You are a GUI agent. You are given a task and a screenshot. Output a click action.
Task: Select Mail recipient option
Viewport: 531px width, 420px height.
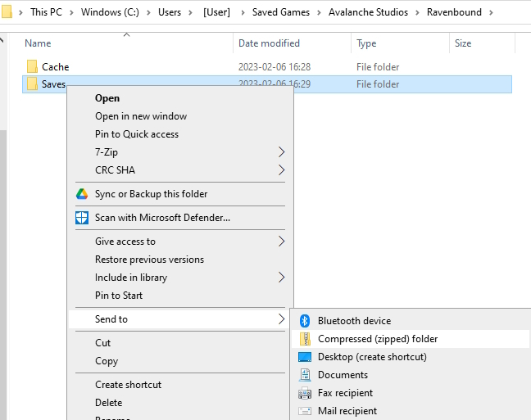click(x=411, y=411)
